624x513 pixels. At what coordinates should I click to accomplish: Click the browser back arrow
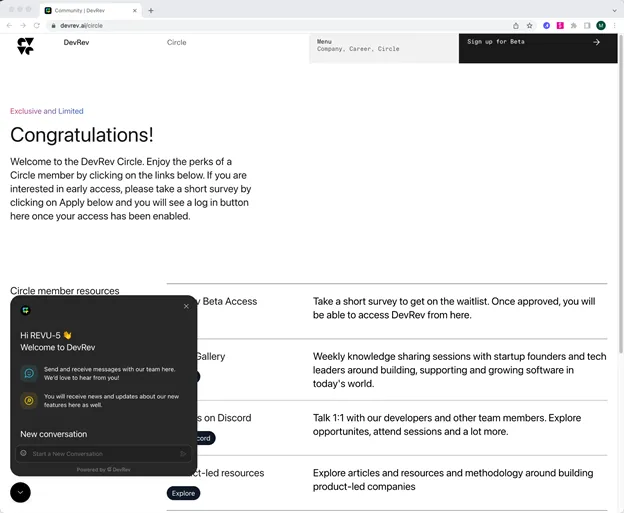click(x=10, y=25)
